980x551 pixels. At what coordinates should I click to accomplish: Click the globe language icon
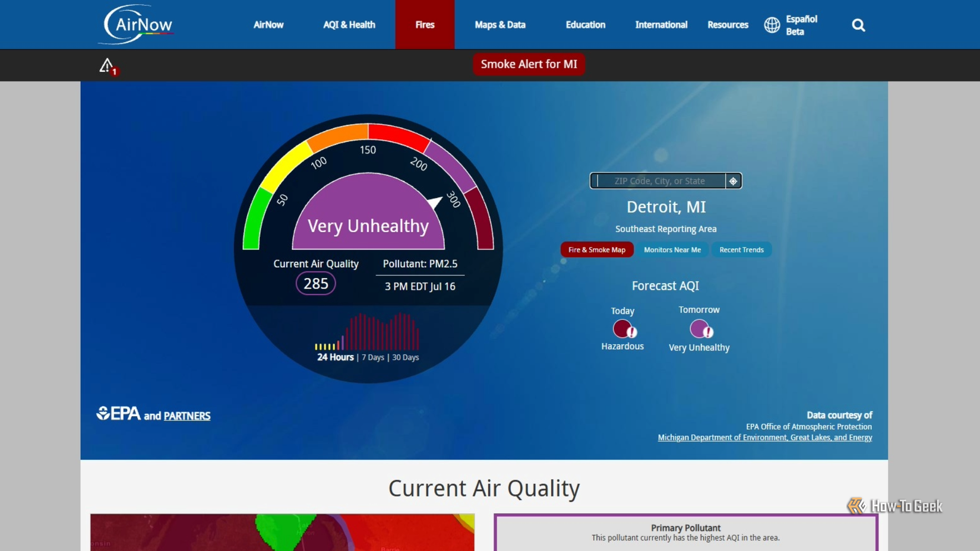coord(772,25)
